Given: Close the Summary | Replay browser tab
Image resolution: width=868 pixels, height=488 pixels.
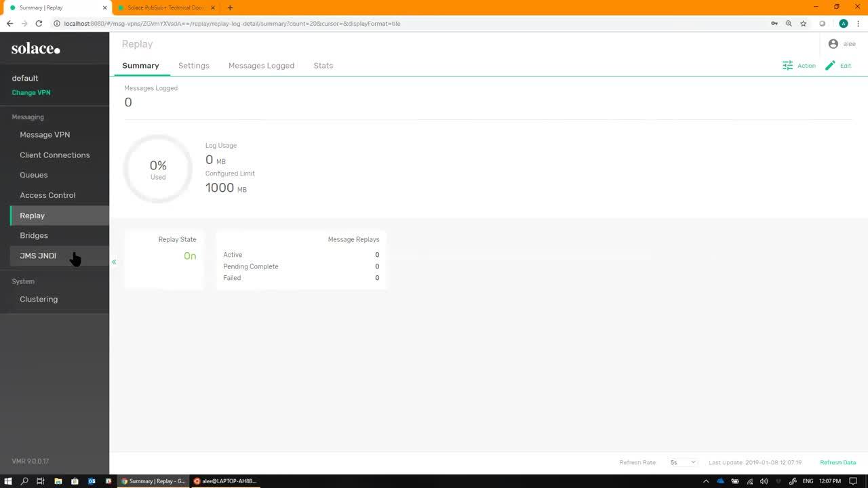Looking at the screenshot, I should 103,7.
